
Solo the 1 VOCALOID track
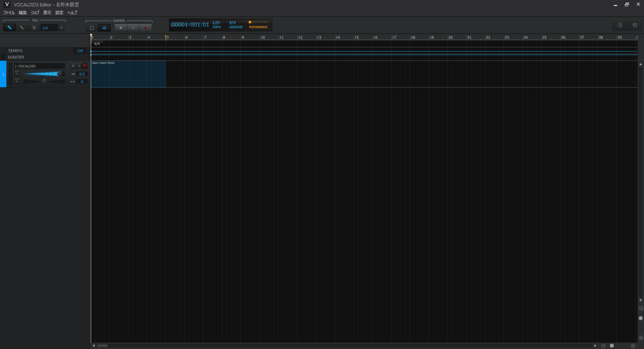(x=79, y=66)
